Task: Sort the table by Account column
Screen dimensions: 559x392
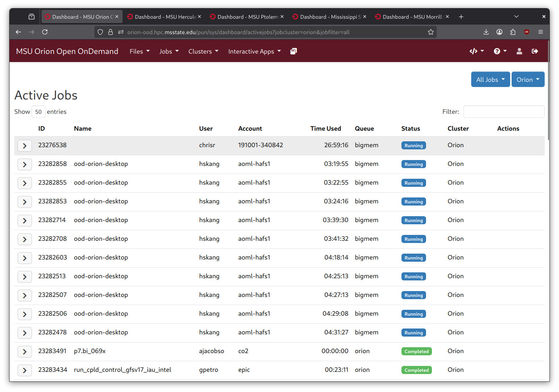Action: coord(250,128)
